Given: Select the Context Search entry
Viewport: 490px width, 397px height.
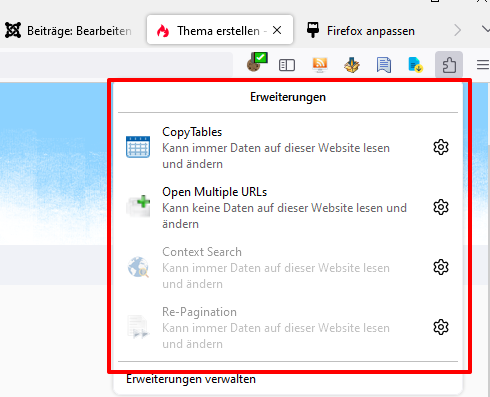Looking at the screenshot, I should click(x=288, y=267).
